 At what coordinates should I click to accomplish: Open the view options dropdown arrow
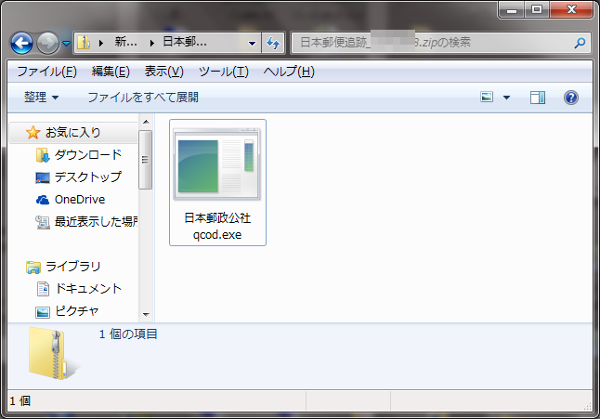506,98
